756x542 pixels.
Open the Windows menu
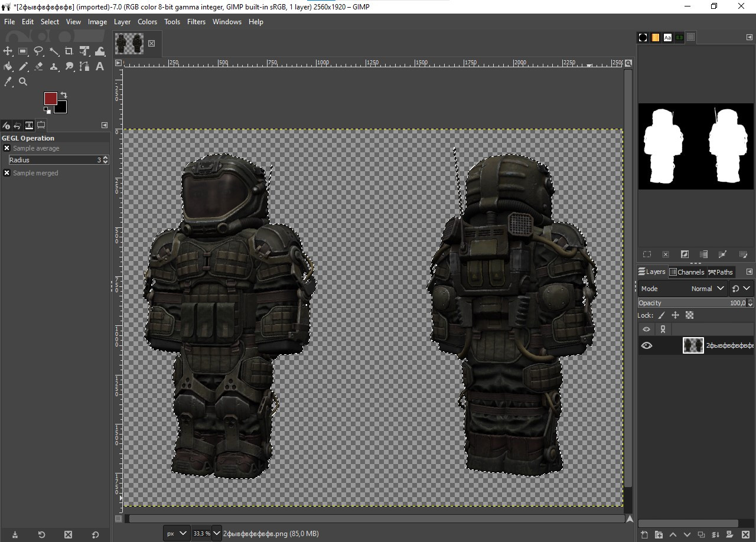coord(227,22)
